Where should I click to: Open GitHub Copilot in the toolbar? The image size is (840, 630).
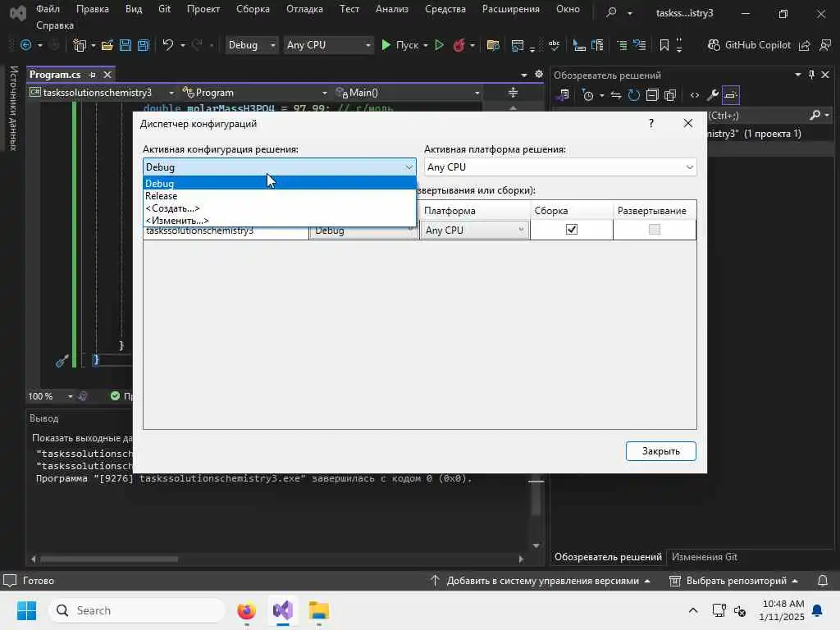click(749, 45)
